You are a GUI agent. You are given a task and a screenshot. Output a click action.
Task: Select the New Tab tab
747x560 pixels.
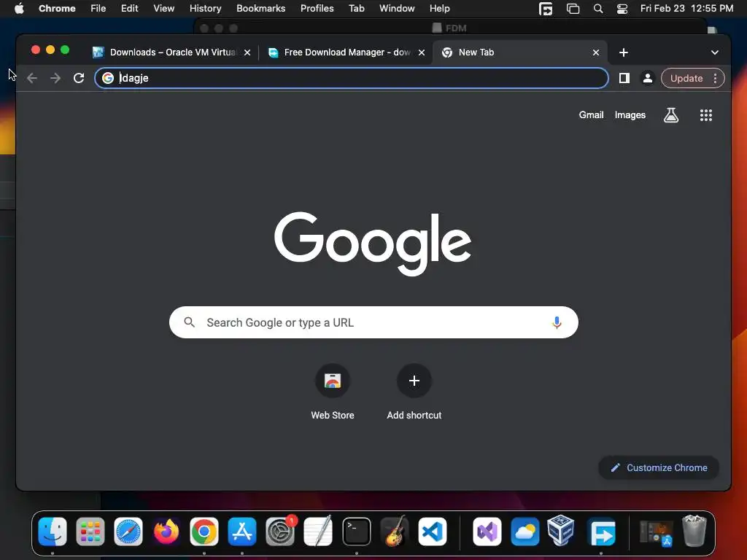click(520, 52)
